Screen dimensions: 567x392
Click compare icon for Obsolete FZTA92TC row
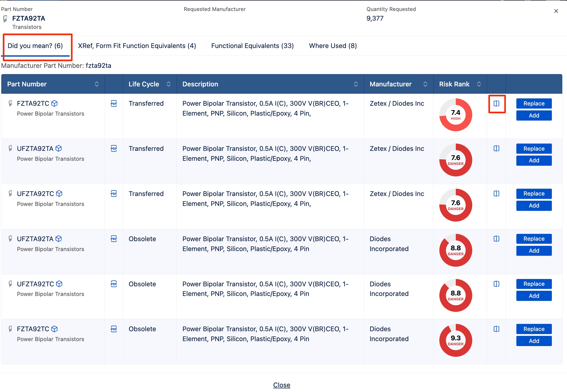[x=497, y=329]
